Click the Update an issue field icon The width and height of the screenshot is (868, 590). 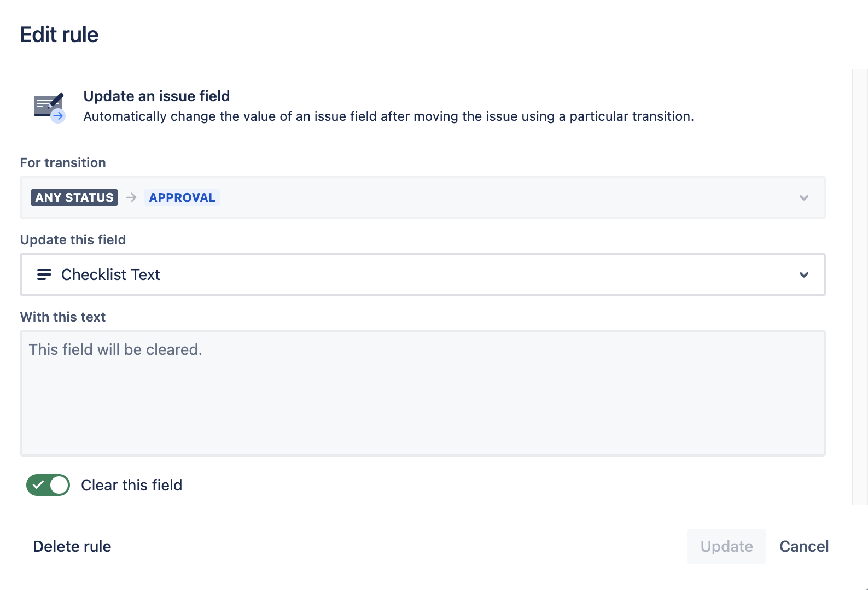(x=49, y=107)
